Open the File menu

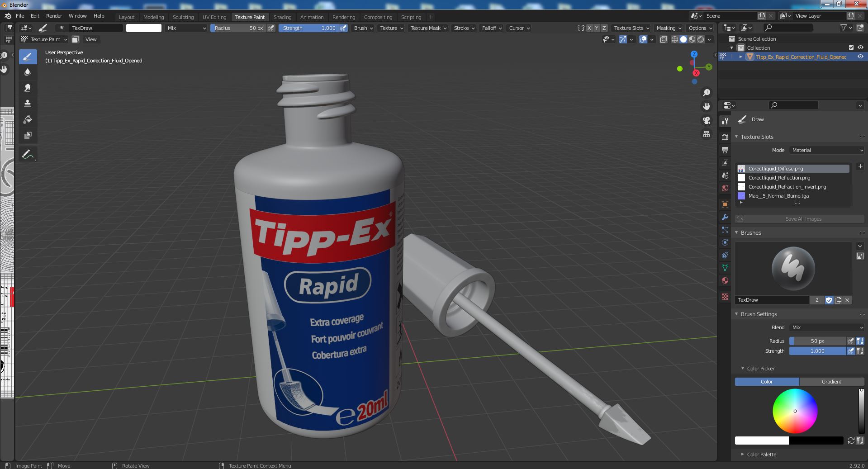[x=20, y=16]
